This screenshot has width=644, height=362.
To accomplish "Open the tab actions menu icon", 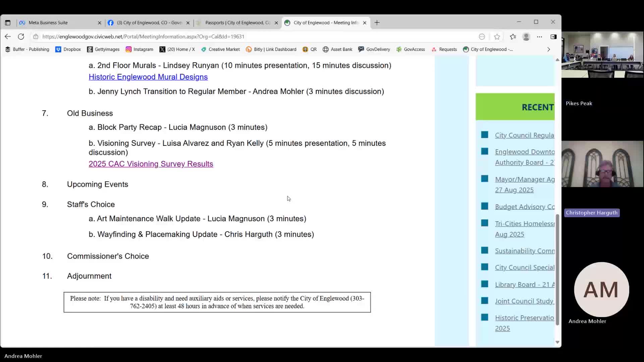I will point(8,23).
